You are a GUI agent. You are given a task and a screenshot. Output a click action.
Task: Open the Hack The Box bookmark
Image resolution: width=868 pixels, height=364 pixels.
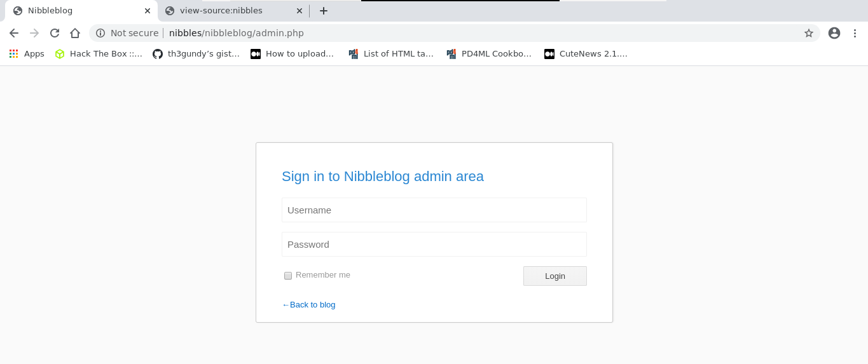pyautogui.click(x=99, y=54)
